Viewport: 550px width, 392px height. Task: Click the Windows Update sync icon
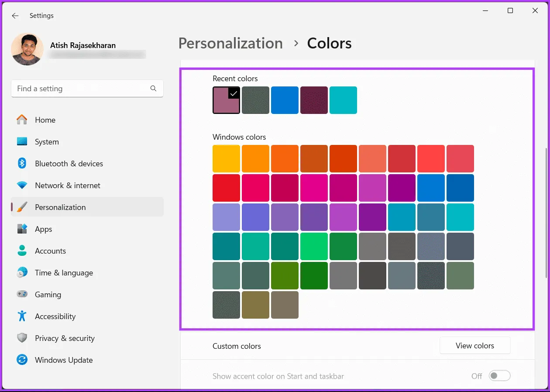(x=22, y=360)
